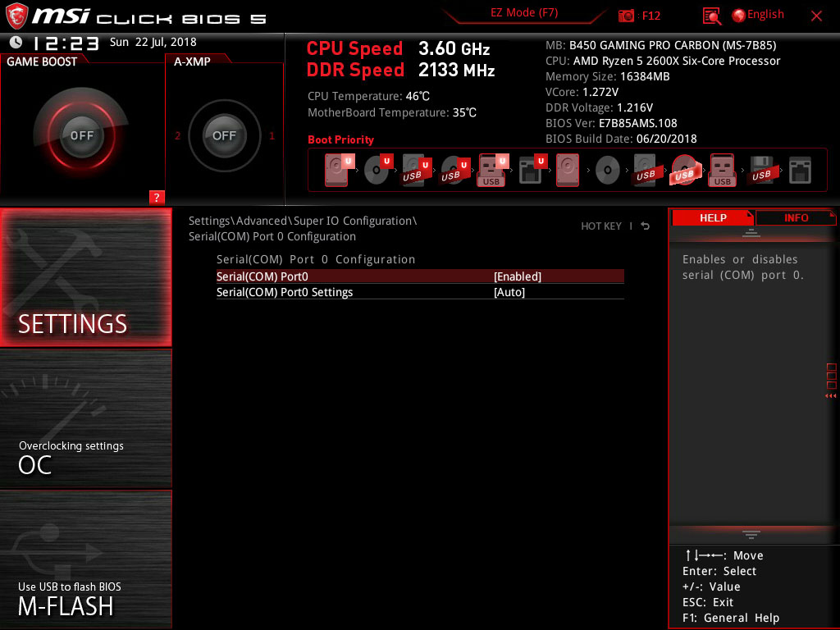Take a screenshot with the F12 camera icon

626,16
